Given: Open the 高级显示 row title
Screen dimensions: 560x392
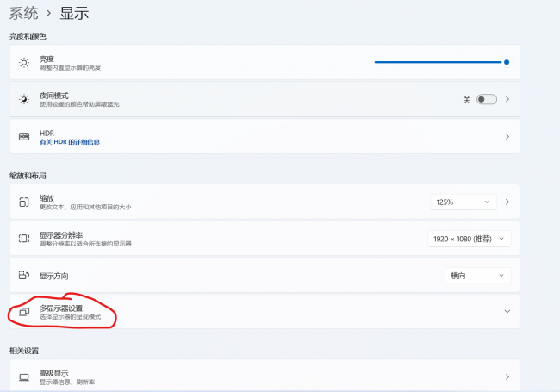Looking at the screenshot, I should point(54,373).
